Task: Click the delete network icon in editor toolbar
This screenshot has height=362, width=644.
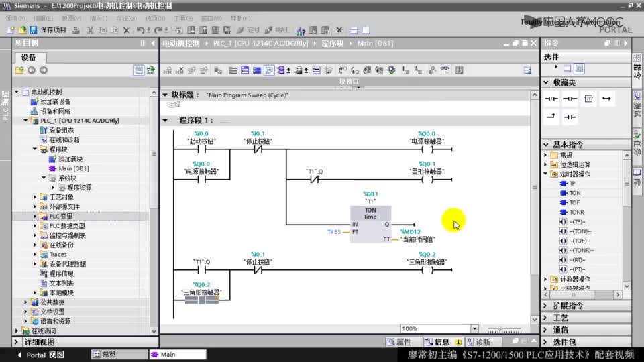Action: [x=180, y=70]
